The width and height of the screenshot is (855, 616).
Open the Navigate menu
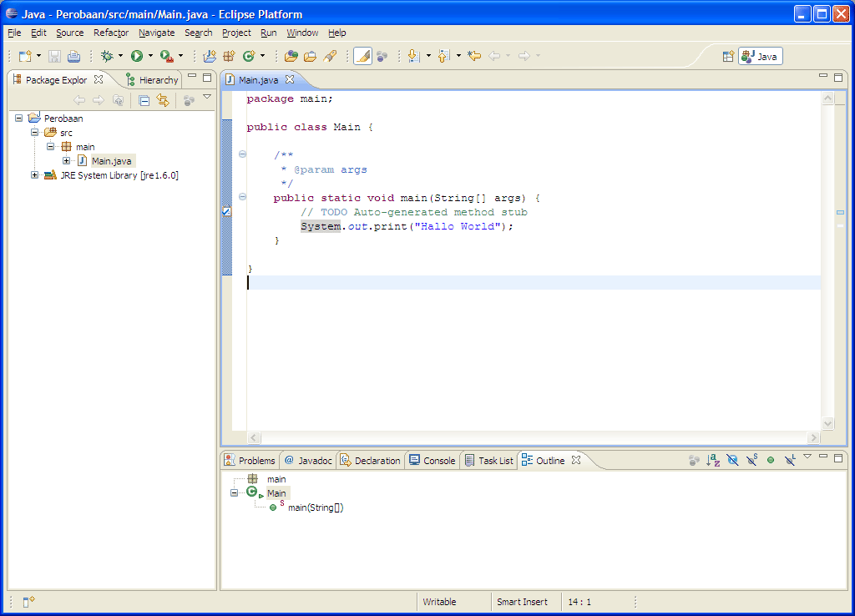156,33
